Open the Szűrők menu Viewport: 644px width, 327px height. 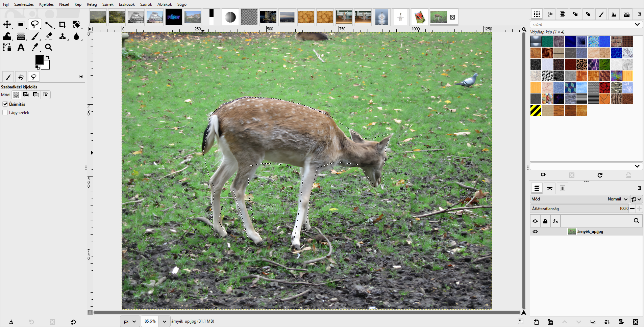click(146, 4)
